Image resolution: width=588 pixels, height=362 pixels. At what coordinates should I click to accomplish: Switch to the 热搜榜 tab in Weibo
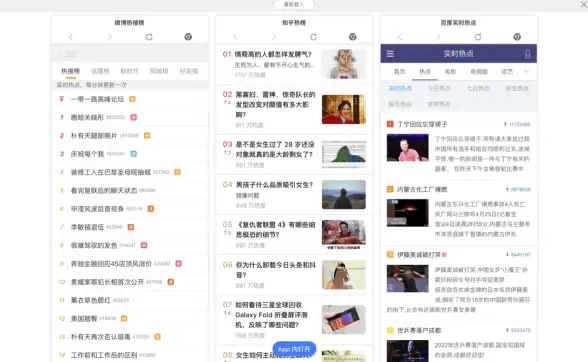[x=70, y=71]
